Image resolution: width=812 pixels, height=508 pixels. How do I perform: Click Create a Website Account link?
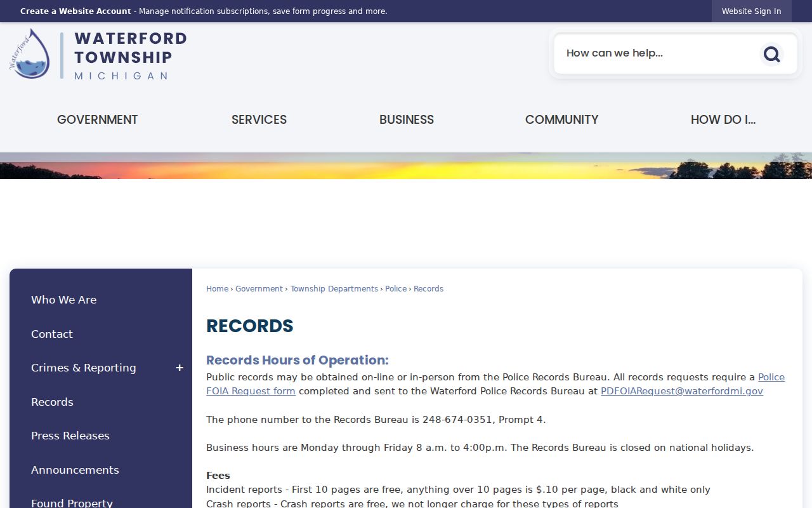pos(75,11)
